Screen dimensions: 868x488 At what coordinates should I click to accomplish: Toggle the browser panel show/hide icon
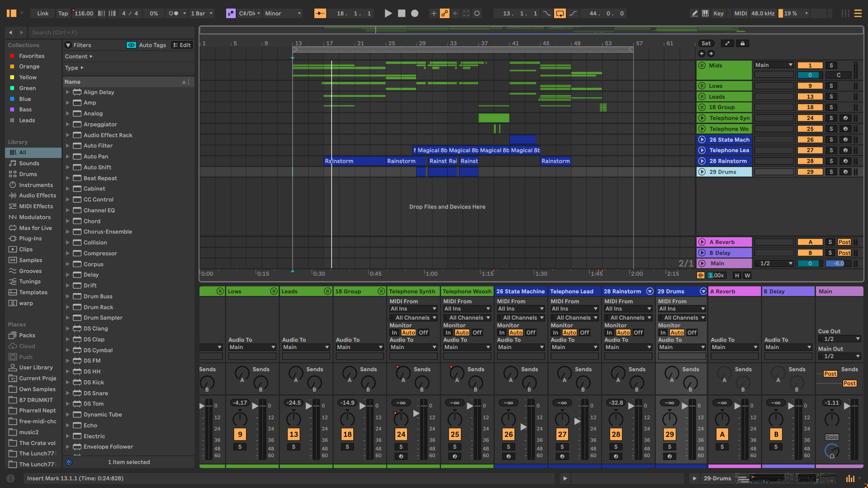coord(11,13)
